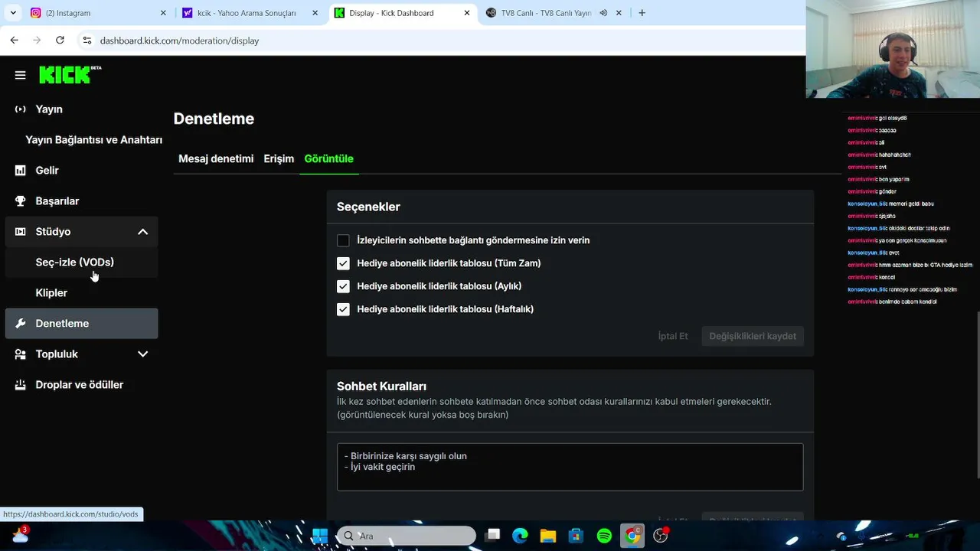Launch Microsoft Edge from taskbar

pos(520,536)
